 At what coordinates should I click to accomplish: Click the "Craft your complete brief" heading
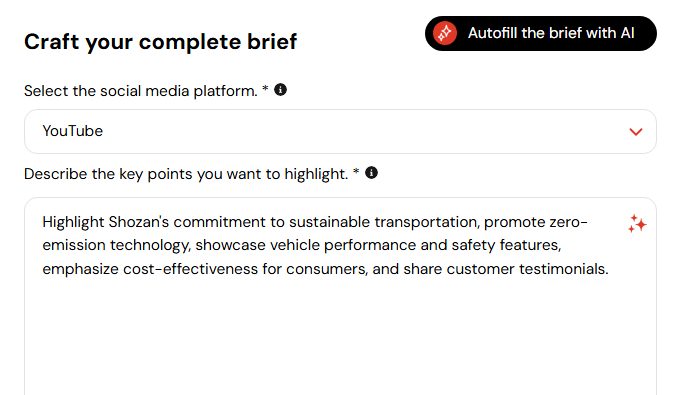click(161, 42)
